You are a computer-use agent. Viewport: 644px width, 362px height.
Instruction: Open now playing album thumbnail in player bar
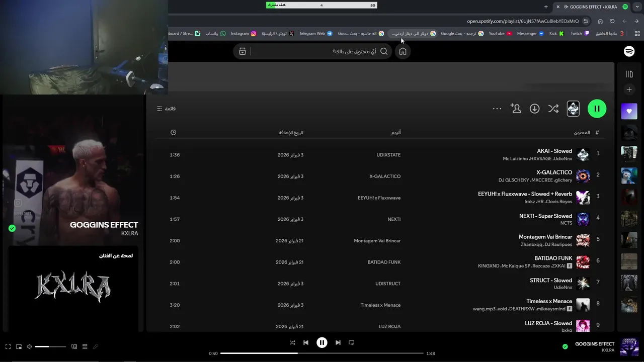pos(629,347)
